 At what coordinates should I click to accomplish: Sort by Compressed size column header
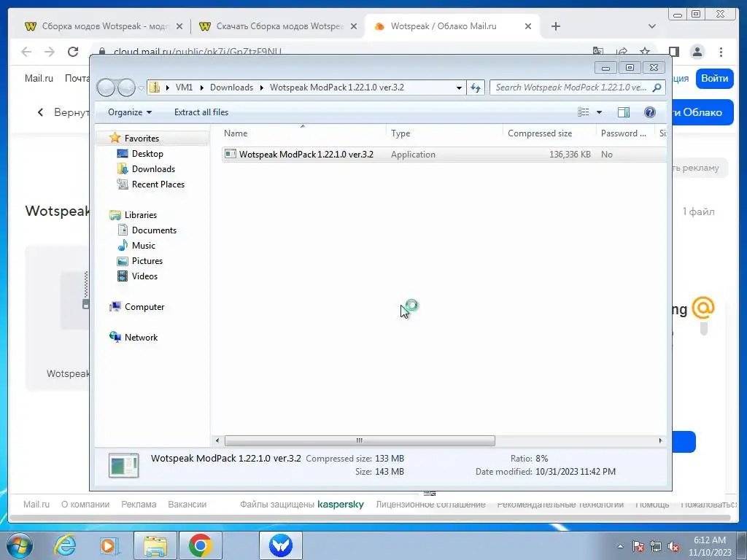click(x=549, y=133)
